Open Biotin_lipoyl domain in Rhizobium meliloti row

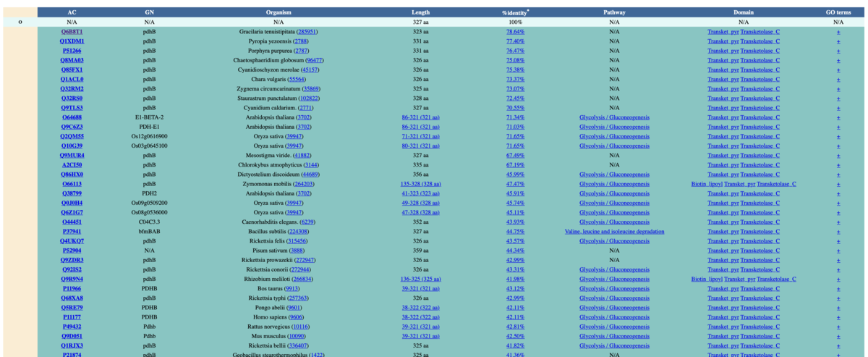click(x=707, y=279)
